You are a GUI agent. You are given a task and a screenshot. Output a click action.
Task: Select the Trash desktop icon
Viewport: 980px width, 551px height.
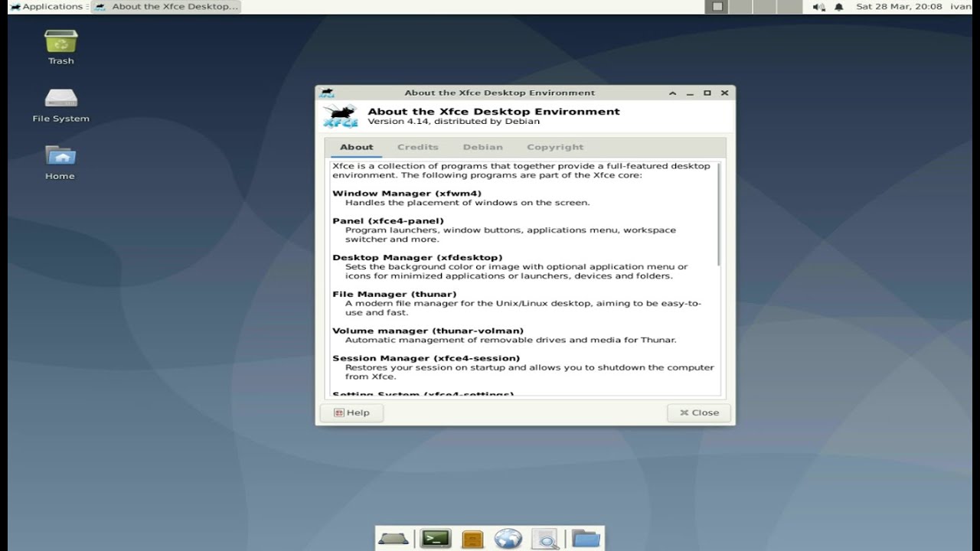[x=61, y=47]
